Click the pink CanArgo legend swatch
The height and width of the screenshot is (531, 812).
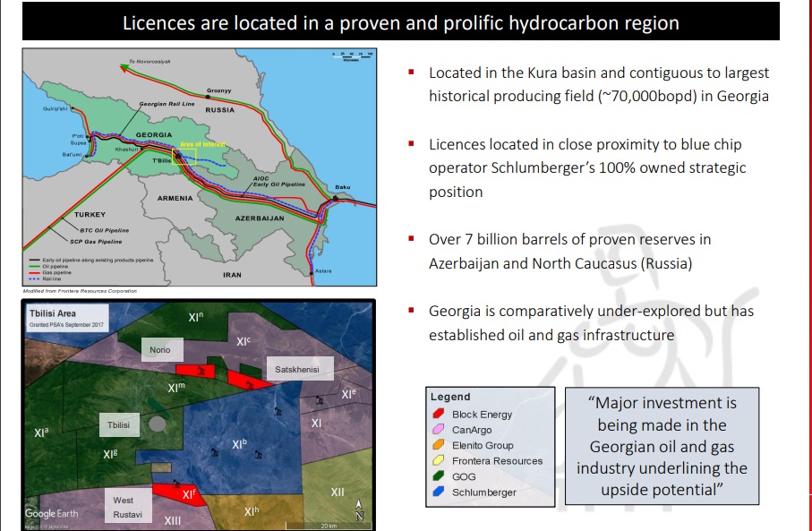[438, 430]
